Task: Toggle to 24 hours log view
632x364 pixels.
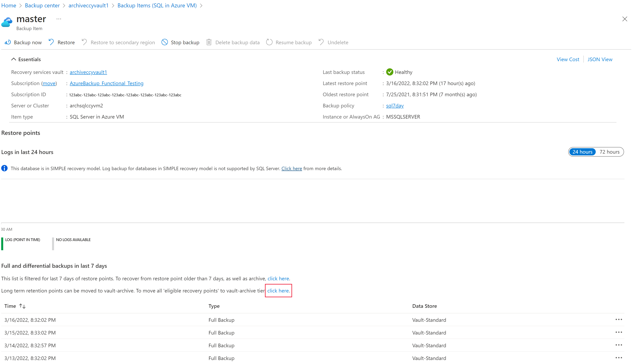Action: click(582, 152)
